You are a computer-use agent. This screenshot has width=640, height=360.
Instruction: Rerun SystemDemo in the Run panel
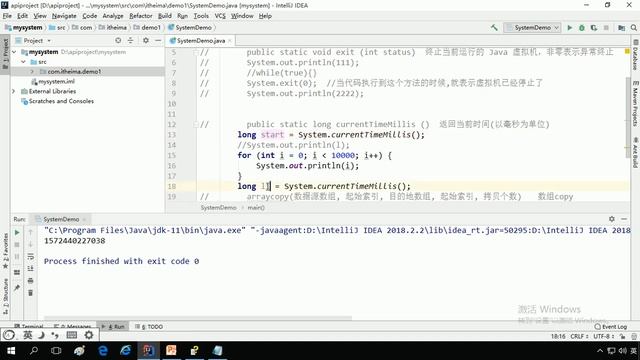(x=17, y=232)
